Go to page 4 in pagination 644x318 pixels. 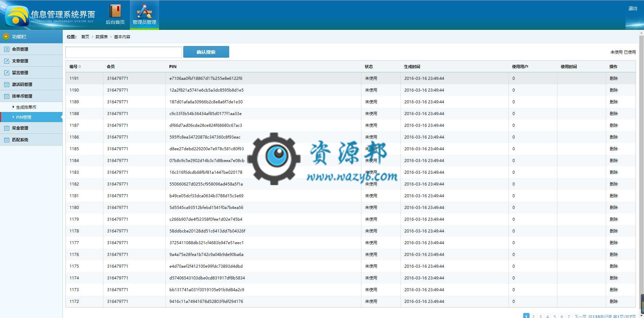coord(547,316)
